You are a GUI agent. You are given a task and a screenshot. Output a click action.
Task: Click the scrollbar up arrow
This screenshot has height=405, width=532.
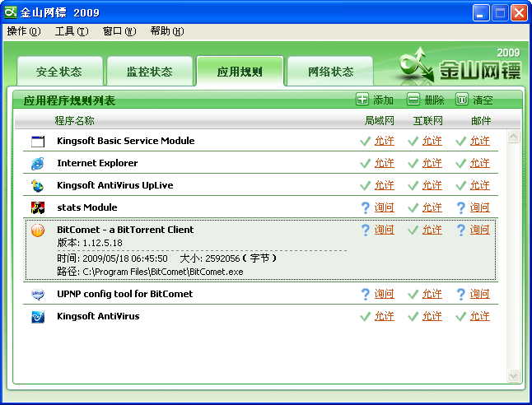tap(513, 137)
